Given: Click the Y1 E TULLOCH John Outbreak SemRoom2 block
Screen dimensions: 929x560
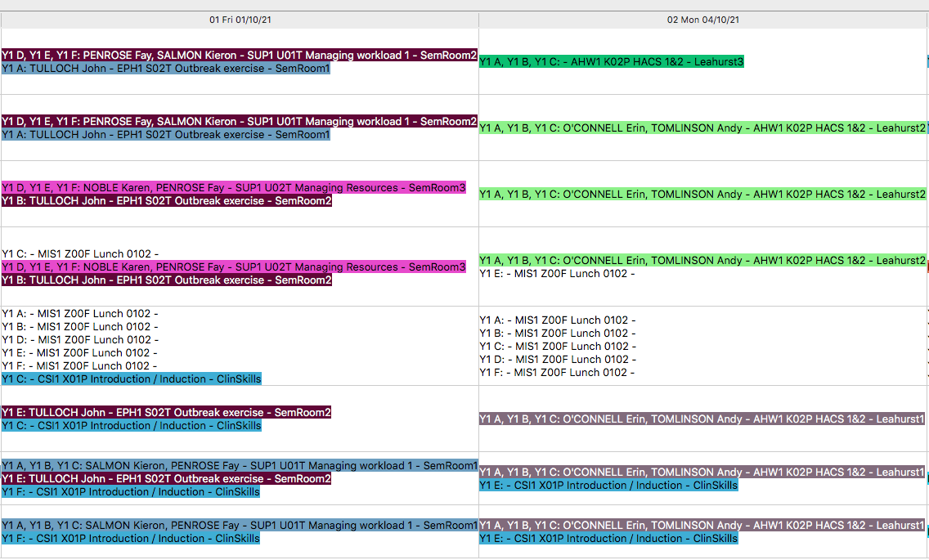Looking at the screenshot, I should click(164, 412).
